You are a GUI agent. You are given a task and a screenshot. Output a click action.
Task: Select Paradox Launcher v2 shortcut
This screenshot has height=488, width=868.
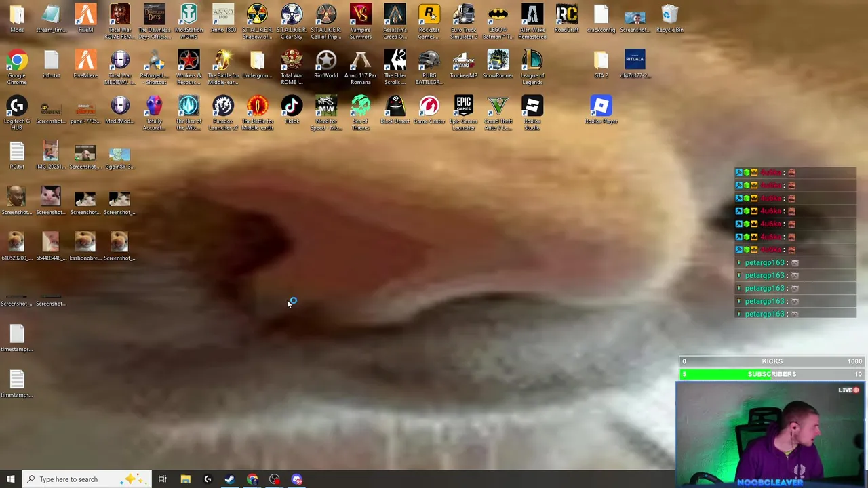(222, 113)
